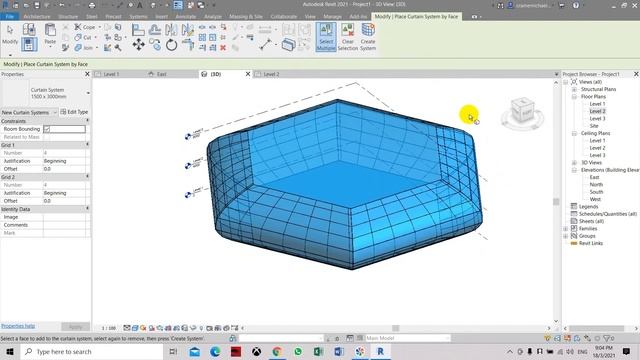Close the Properties palette
The image size is (640, 360).
point(87,74)
